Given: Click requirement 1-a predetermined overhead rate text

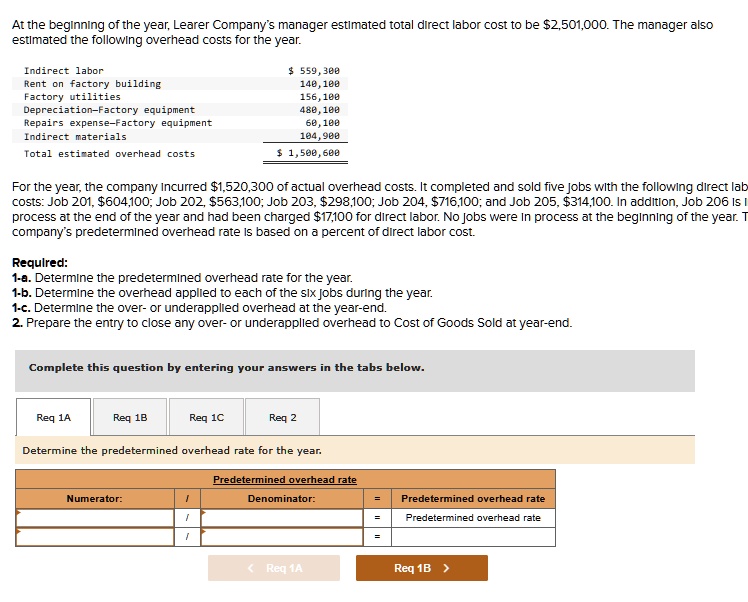Looking at the screenshot, I should tap(182, 278).
